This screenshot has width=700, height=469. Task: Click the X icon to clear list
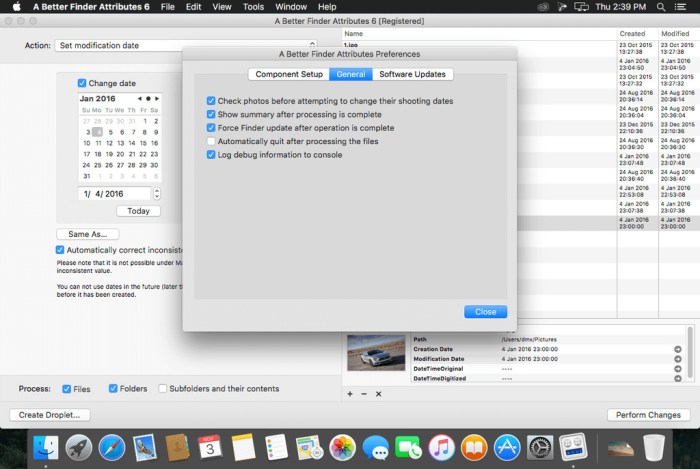[378, 394]
